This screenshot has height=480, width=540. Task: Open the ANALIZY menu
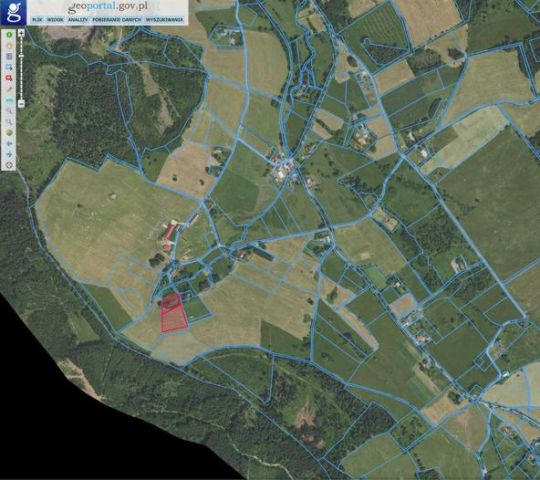coord(78,20)
